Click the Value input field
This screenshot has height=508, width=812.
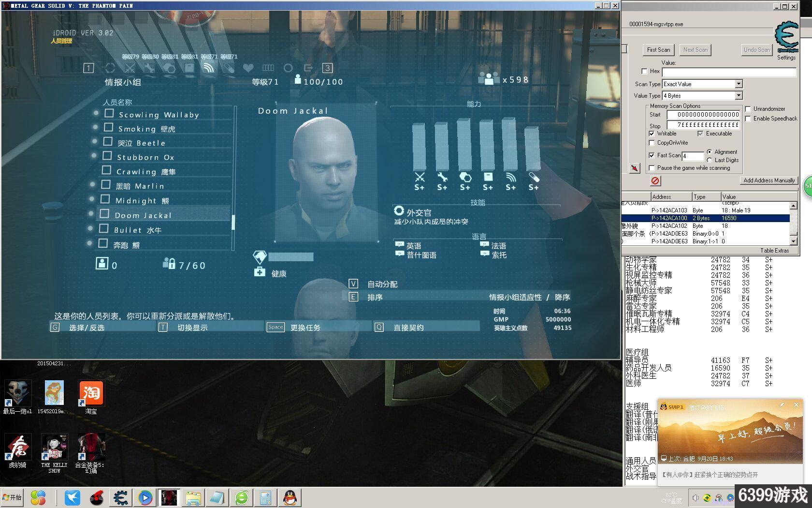729,72
